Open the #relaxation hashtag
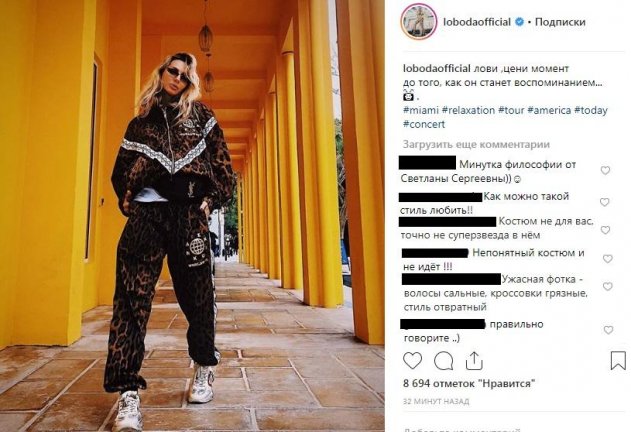Screen dimensions: 631x432 click(468, 110)
